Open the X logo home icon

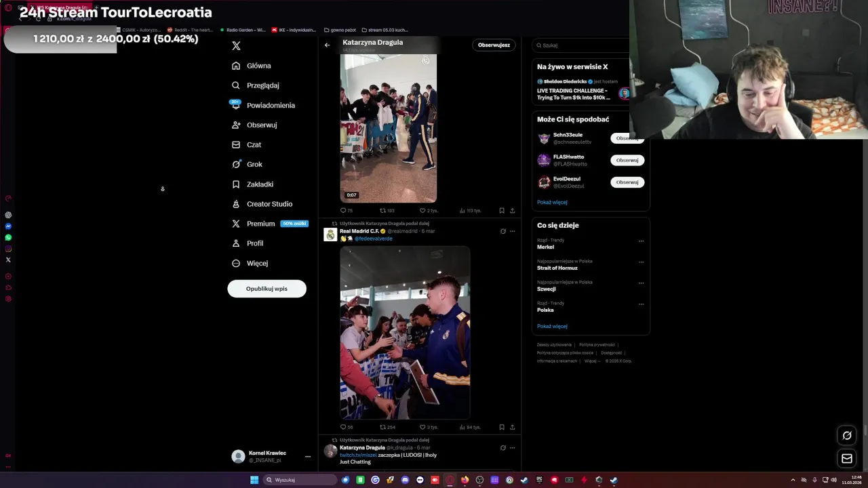(x=236, y=46)
